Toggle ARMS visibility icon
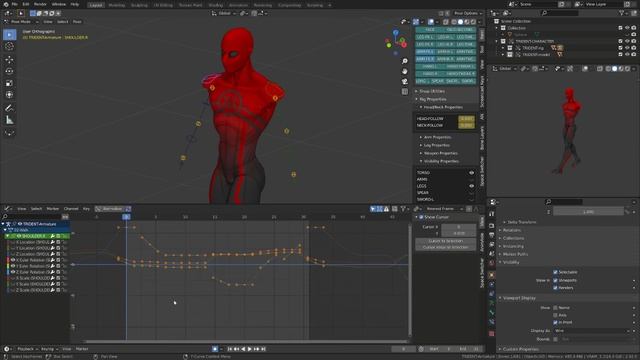This screenshot has height=360, width=640. pos(471,180)
